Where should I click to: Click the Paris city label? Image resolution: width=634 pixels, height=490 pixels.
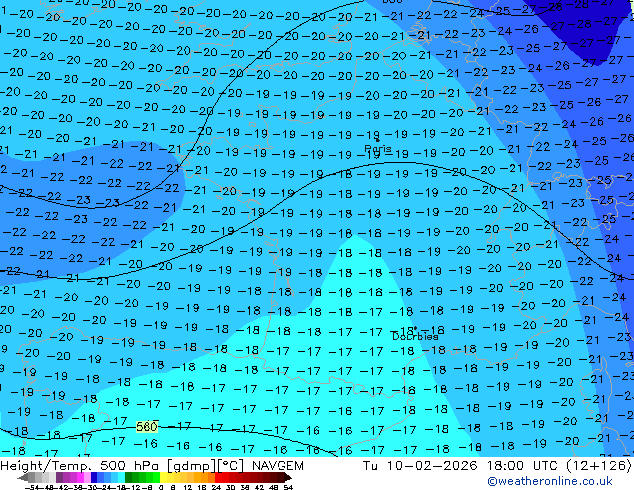(378, 148)
